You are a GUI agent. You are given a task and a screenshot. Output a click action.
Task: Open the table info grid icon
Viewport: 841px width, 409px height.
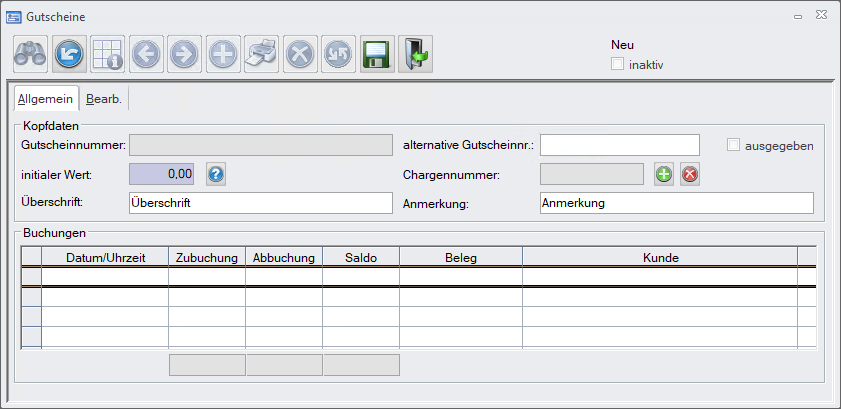tap(107, 54)
